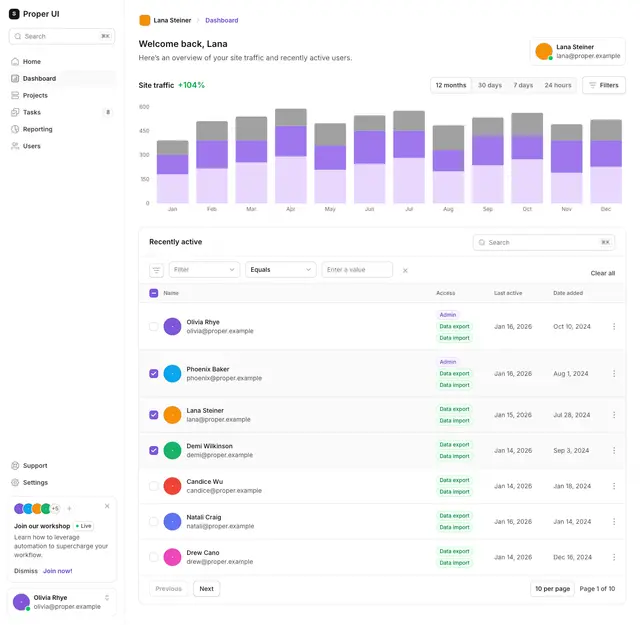640x625 pixels.
Task: Sort by the Name column header
Action: [171, 293]
